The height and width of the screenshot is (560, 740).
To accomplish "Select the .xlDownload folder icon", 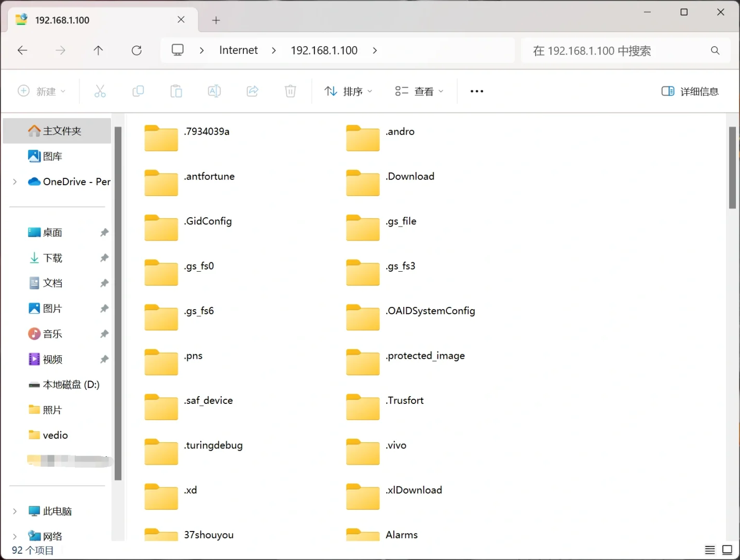I will coord(363,496).
